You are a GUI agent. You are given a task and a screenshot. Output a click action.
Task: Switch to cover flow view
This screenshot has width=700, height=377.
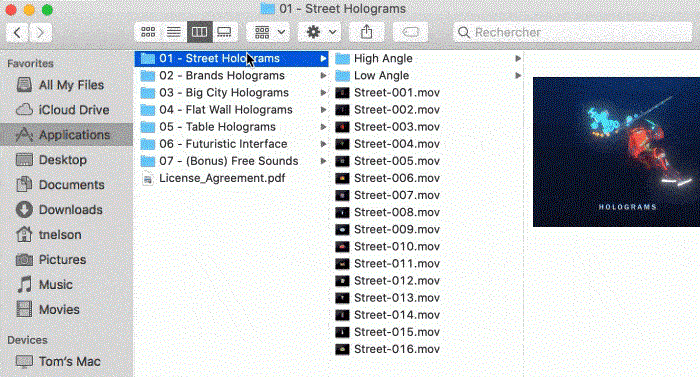pos(225,32)
